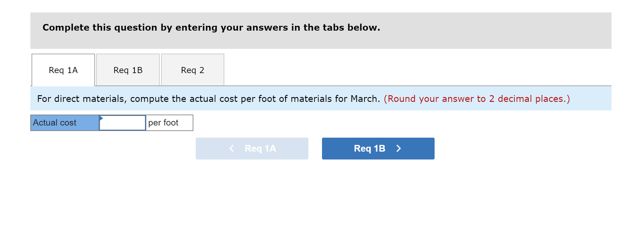Click the left chevron icon on Req 1A button
The width and height of the screenshot is (644, 228).
click(232, 148)
